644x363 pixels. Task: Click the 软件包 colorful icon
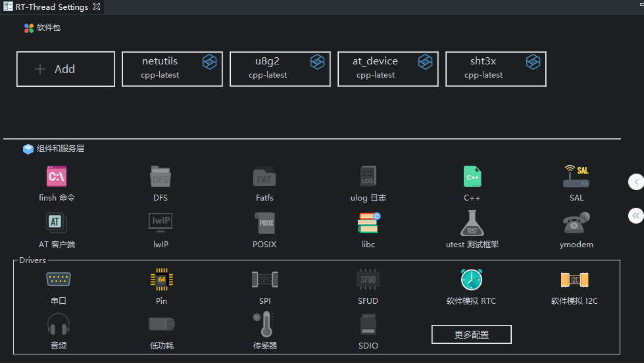point(29,28)
